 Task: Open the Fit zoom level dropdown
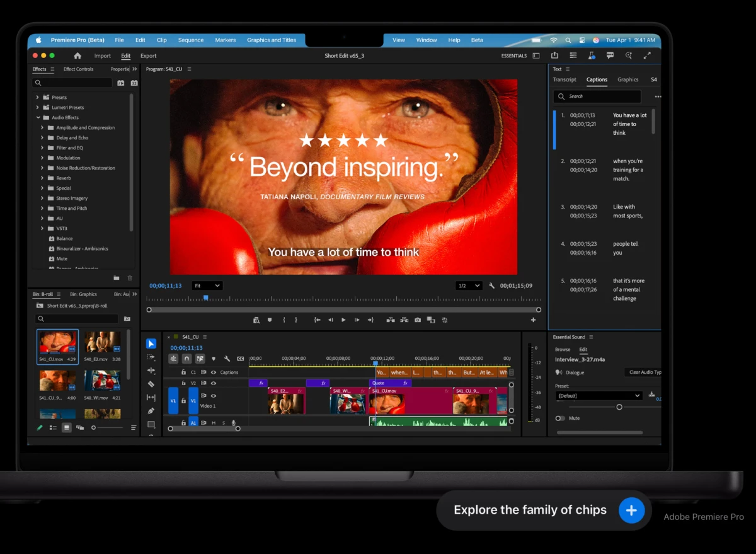(x=207, y=286)
